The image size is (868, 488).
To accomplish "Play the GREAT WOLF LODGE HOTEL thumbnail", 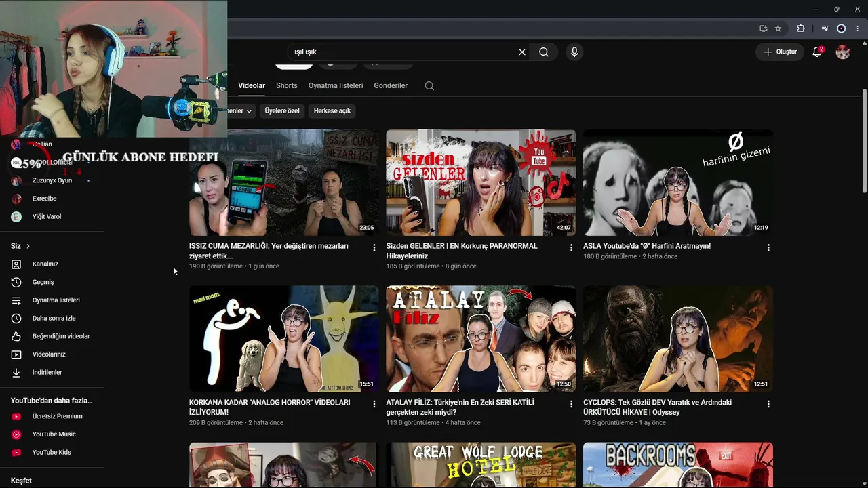I will point(481,465).
